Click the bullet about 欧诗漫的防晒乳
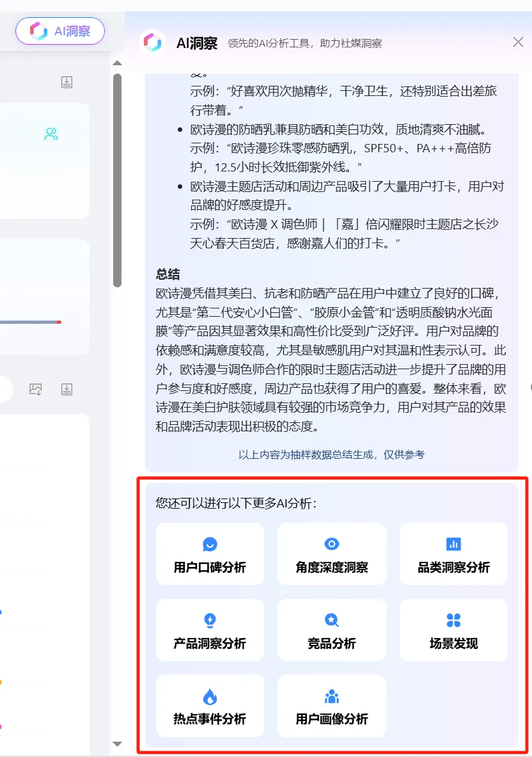Screen dimensions: 532x757 pos(340,148)
